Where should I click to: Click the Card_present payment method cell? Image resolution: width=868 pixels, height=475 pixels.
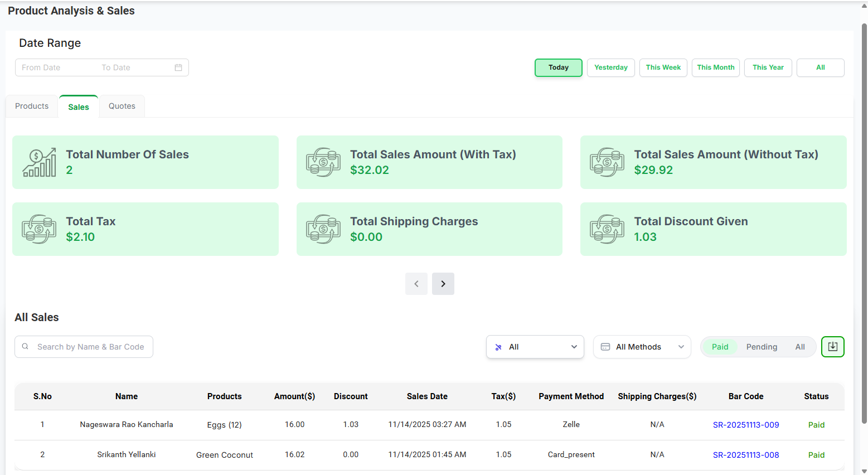coord(571,455)
